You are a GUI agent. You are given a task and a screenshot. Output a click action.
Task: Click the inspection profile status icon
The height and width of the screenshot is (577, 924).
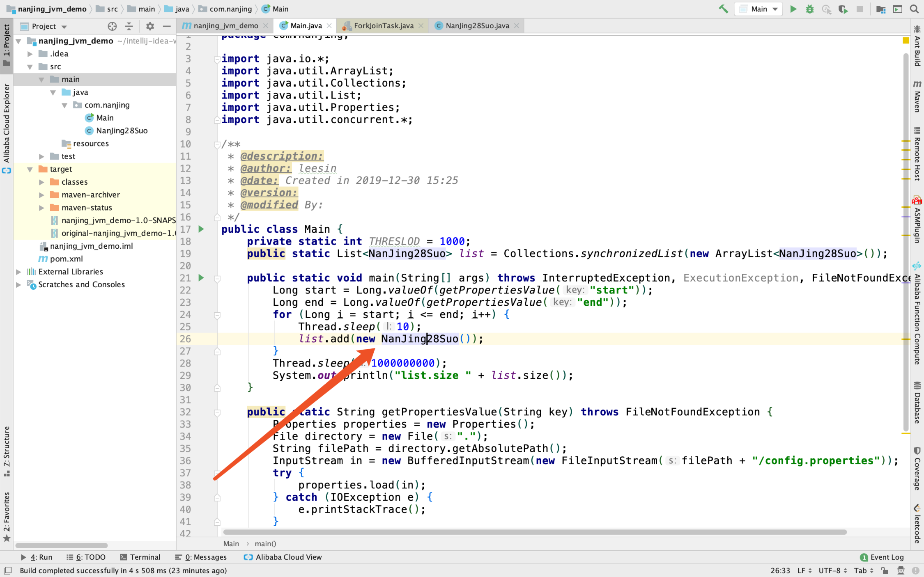point(901,570)
